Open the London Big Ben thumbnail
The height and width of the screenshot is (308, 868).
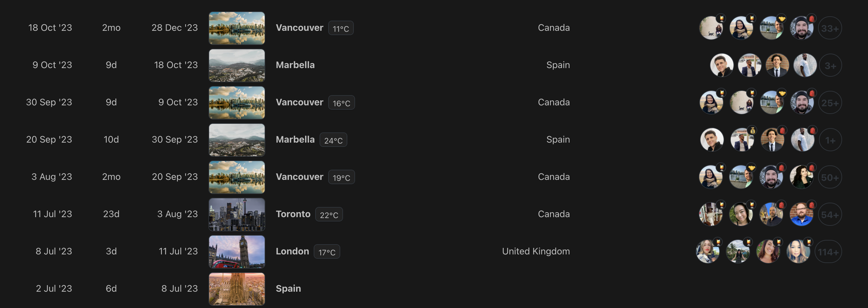pyautogui.click(x=237, y=251)
